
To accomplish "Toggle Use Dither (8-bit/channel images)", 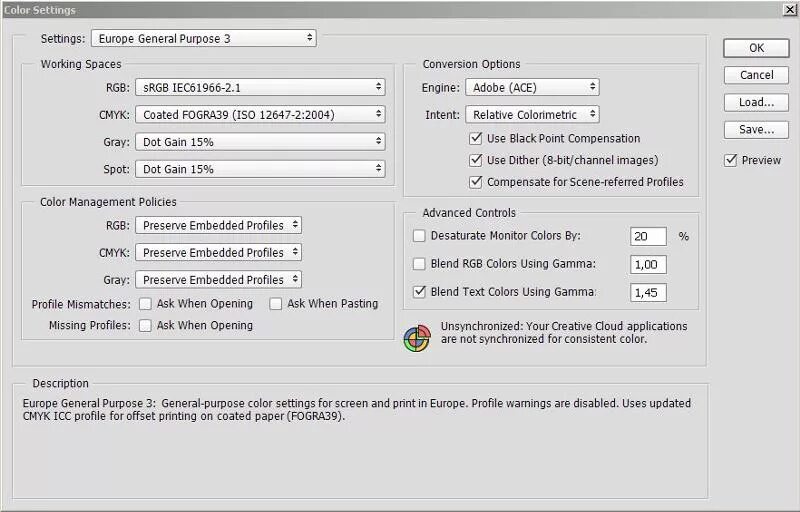I will 476,160.
